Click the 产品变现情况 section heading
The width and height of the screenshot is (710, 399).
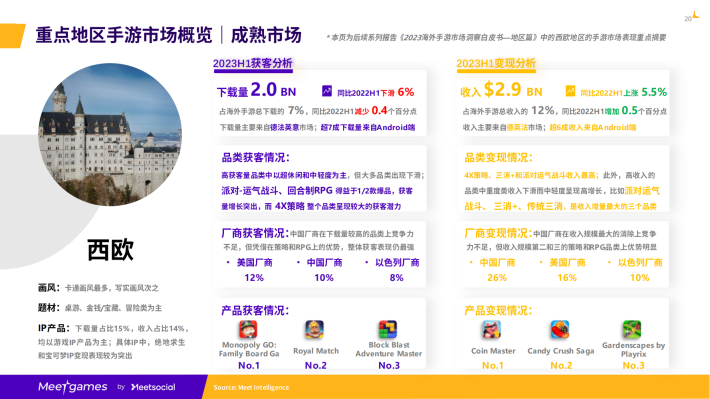(499, 311)
